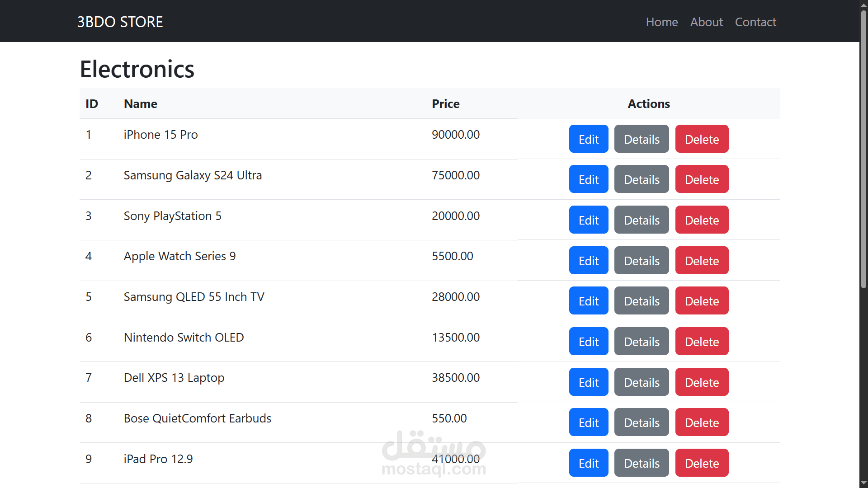
Task: Click the 550.00 price value
Action: (x=449, y=418)
